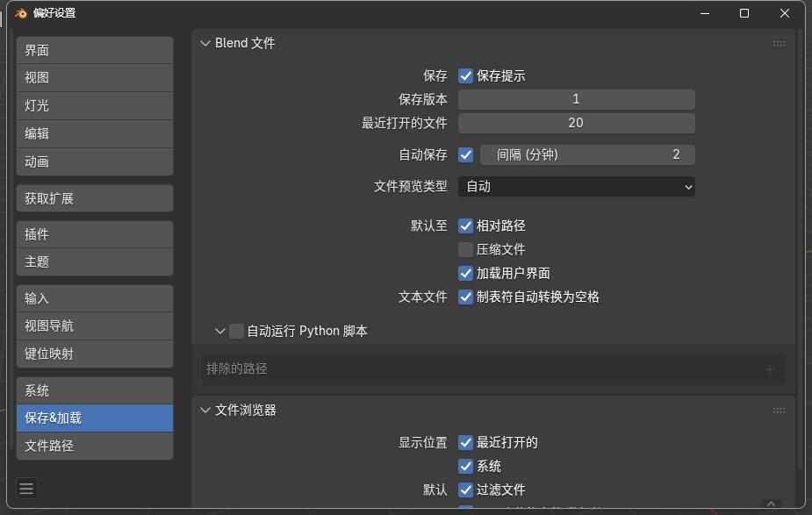The width and height of the screenshot is (812, 515).
Task: Click the 偏好设置 window title
Action: [x=54, y=13]
